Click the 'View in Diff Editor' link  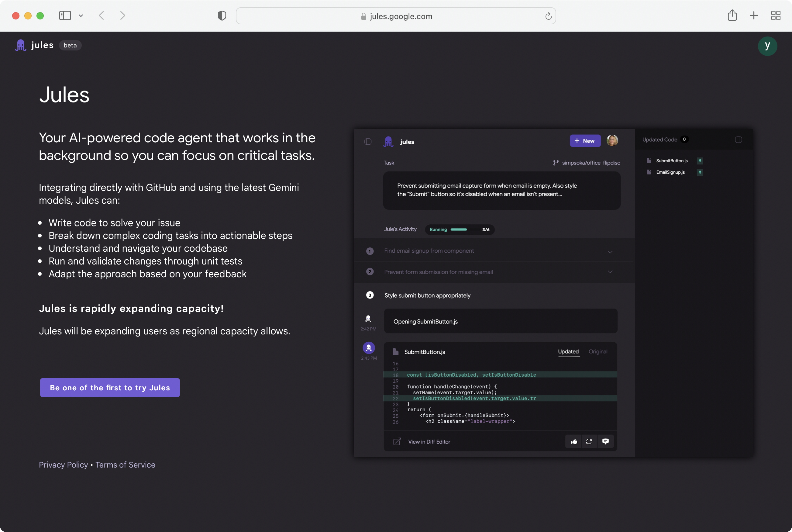429,442
